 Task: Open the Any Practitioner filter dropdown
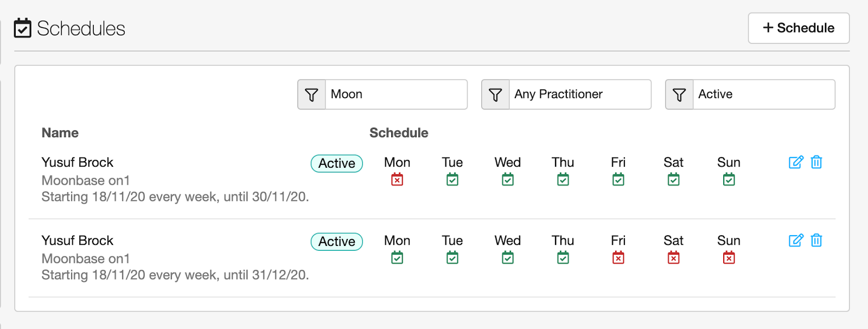(x=579, y=94)
